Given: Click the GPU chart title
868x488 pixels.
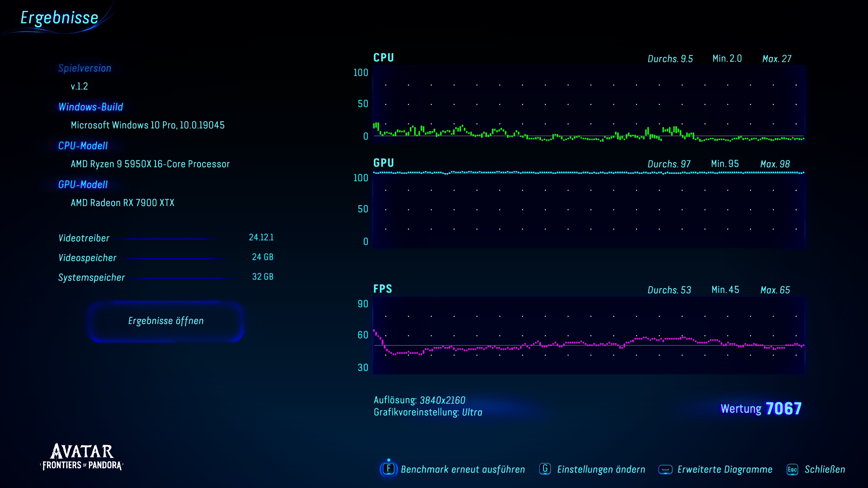Looking at the screenshot, I should (383, 163).
